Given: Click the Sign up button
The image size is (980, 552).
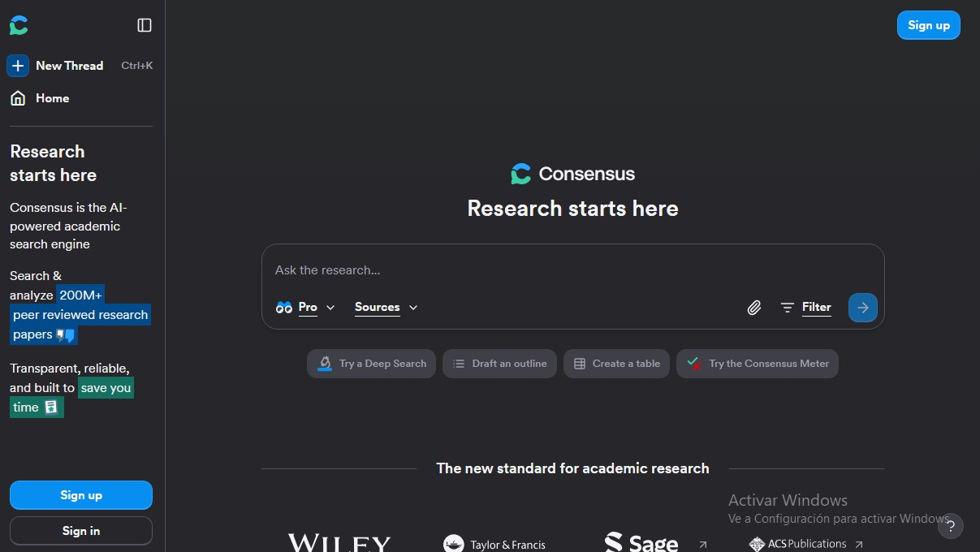Looking at the screenshot, I should pyautogui.click(x=80, y=495).
